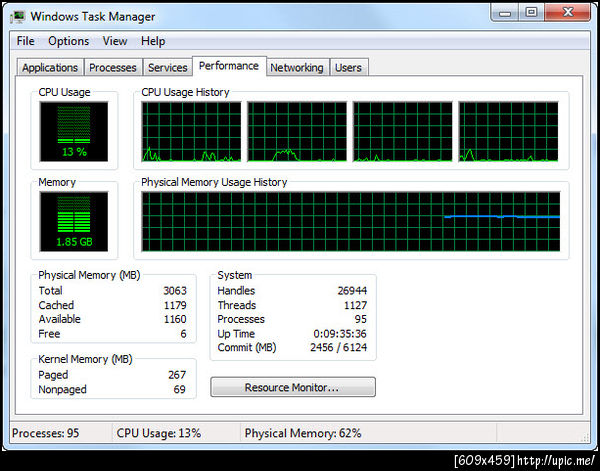Switch to the Applications tab

[50, 68]
